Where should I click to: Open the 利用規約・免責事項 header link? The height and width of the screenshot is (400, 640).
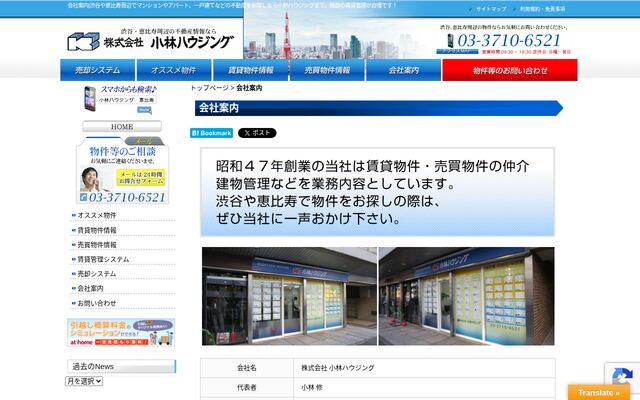pos(542,9)
